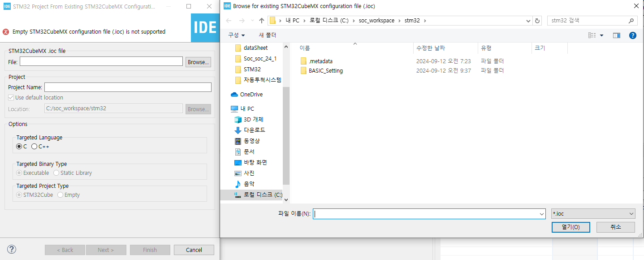This screenshot has height=260, width=644.
Task: Click 열기(O) open button
Action: coord(571,227)
